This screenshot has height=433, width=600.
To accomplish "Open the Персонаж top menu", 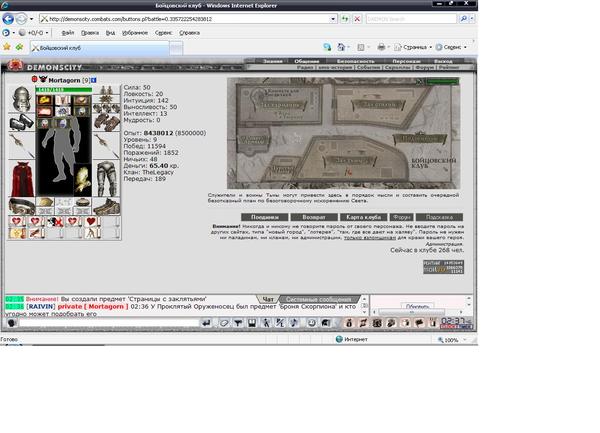I will (406, 61).
